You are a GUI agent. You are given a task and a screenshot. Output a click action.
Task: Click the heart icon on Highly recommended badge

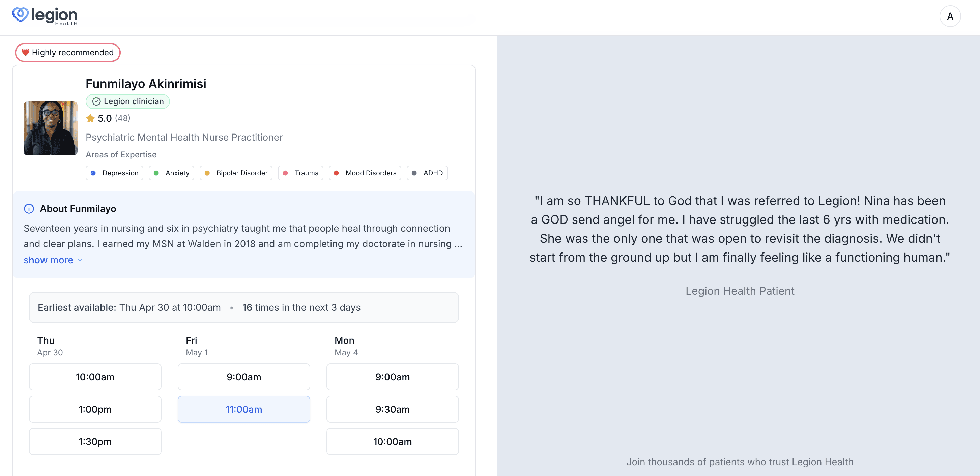pyautogui.click(x=26, y=52)
